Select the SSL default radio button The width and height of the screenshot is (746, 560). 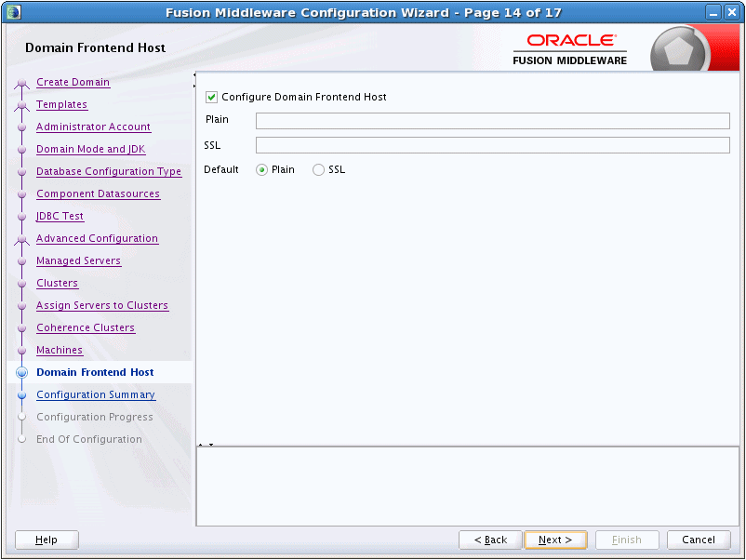pos(318,170)
